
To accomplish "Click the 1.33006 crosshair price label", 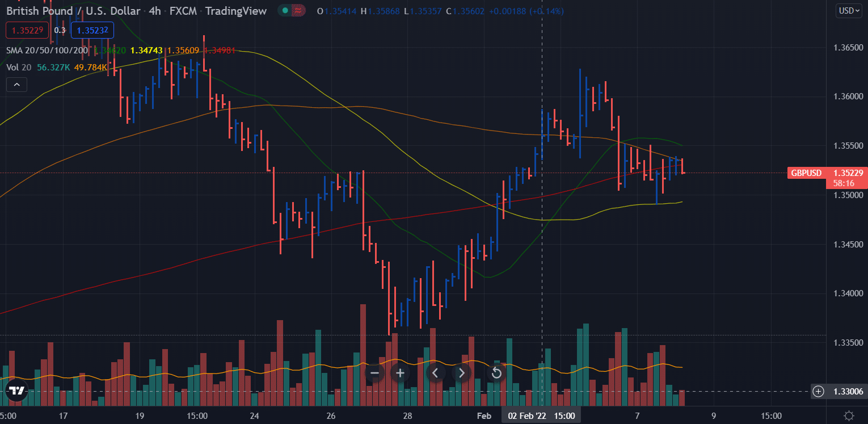I will click(x=848, y=391).
